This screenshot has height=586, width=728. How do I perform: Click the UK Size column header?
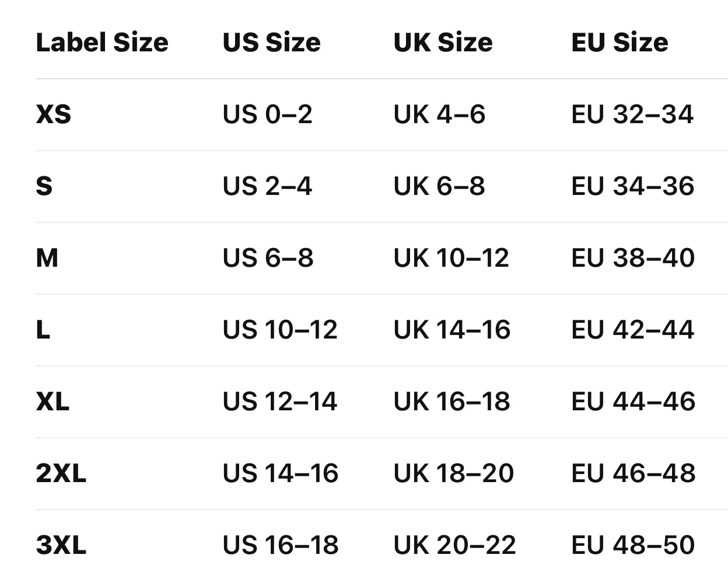443,43
